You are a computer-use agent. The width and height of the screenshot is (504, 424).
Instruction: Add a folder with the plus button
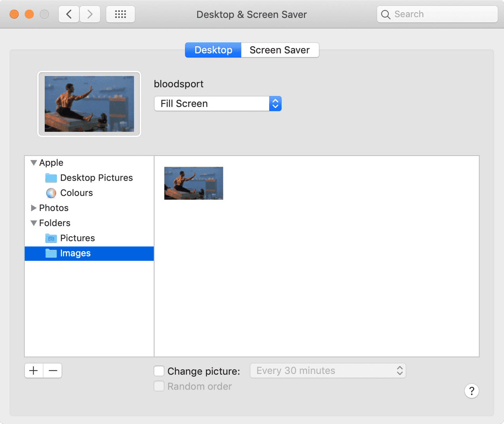point(33,371)
